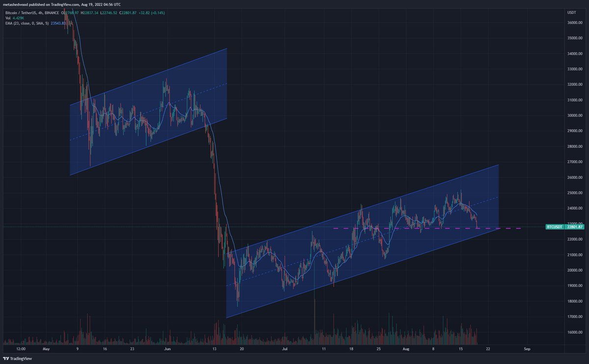Click the 25000.00 price axis label
Image resolution: width=589 pixels, height=364 pixels.
point(574,193)
